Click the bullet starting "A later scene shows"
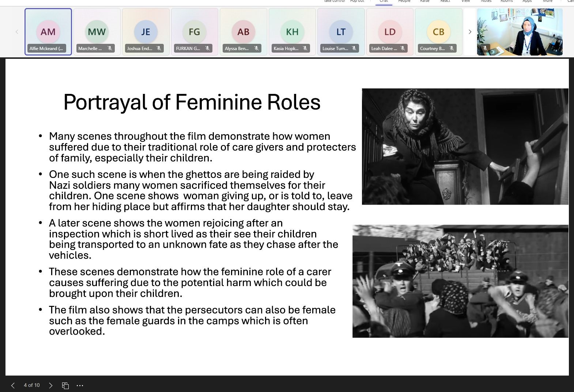The height and width of the screenshot is (392, 574). click(193, 239)
